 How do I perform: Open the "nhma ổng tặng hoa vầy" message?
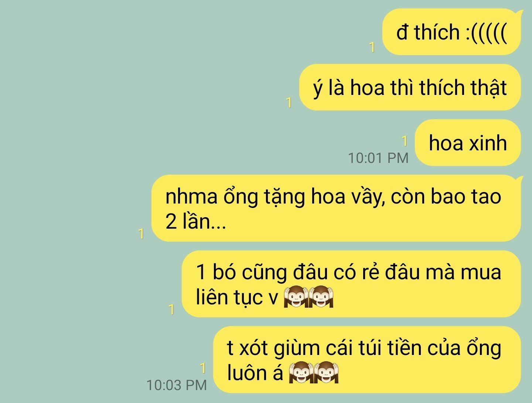[x=336, y=208]
